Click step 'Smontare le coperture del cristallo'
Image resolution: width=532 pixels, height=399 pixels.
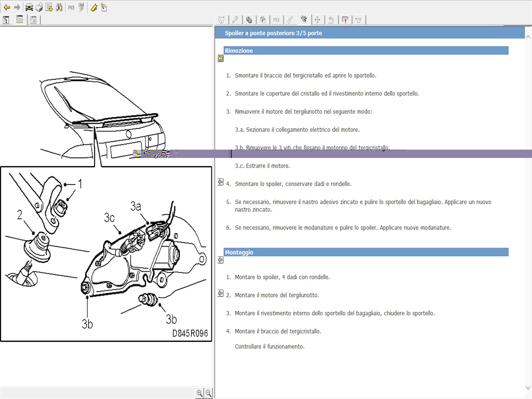click(327, 94)
